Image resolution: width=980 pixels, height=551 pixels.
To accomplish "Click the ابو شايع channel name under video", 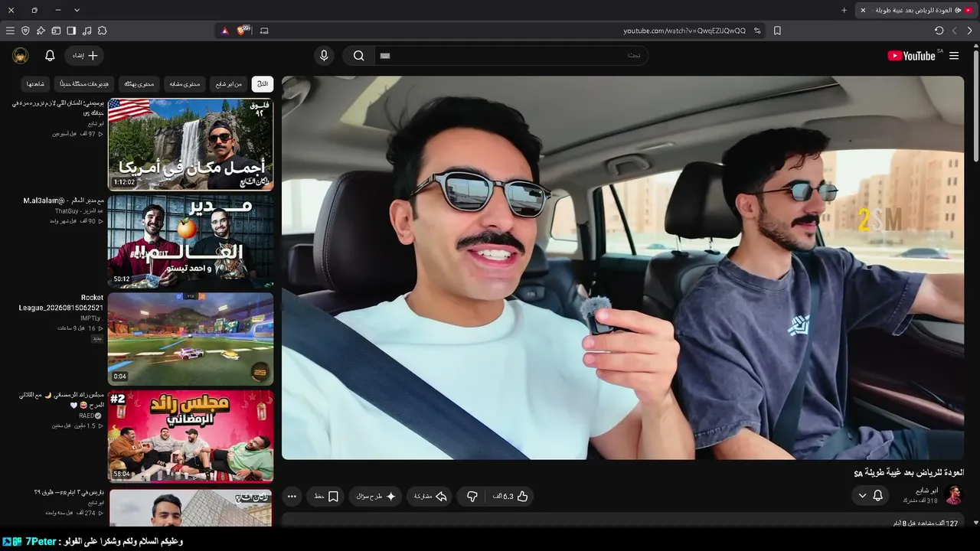I will click(x=926, y=491).
